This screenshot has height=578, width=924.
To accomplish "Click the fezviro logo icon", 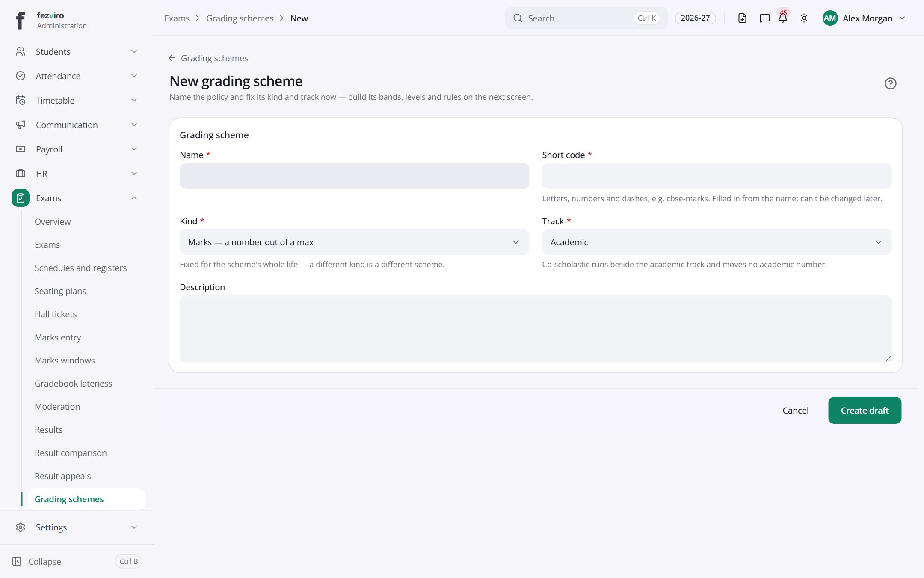I will pos(20,20).
